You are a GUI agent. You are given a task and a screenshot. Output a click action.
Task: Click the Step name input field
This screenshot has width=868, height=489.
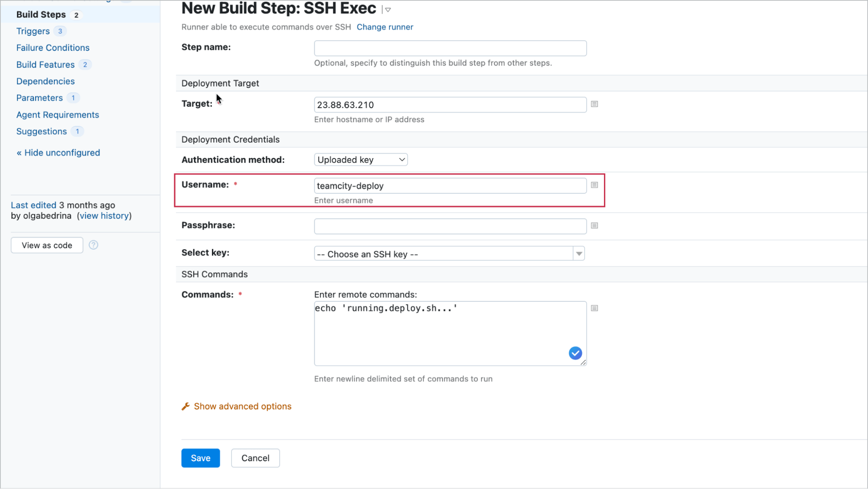click(x=450, y=48)
